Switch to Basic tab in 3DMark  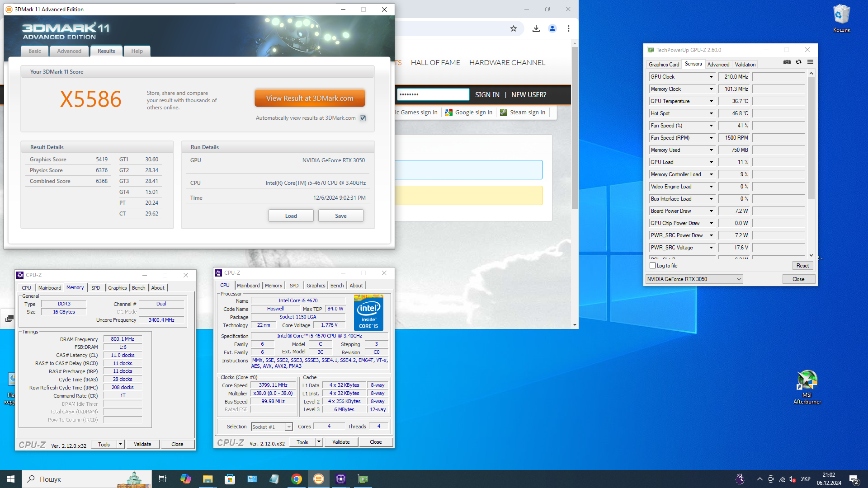pos(35,51)
